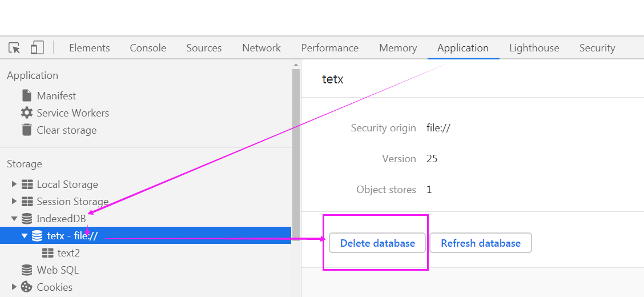Open the Console tab

pos(148,48)
